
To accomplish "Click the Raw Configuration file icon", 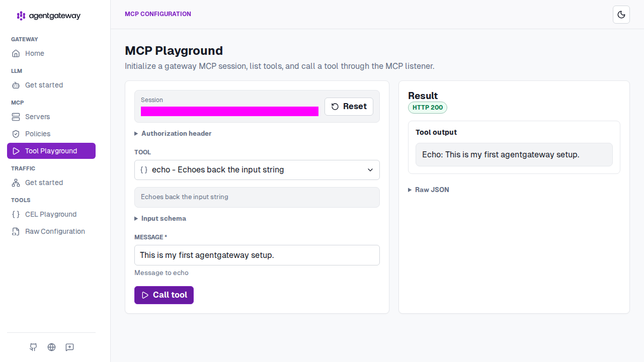I will tap(16, 231).
